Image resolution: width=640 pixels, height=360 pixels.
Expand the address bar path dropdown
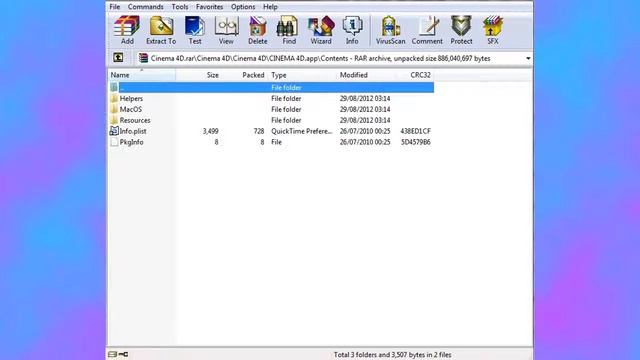coord(528,58)
